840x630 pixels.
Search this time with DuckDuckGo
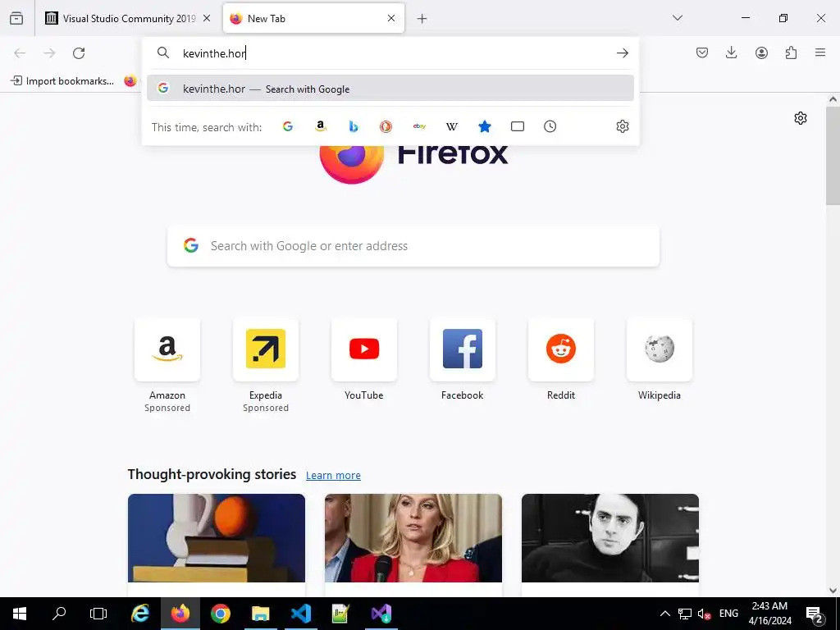click(x=386, y=126)
